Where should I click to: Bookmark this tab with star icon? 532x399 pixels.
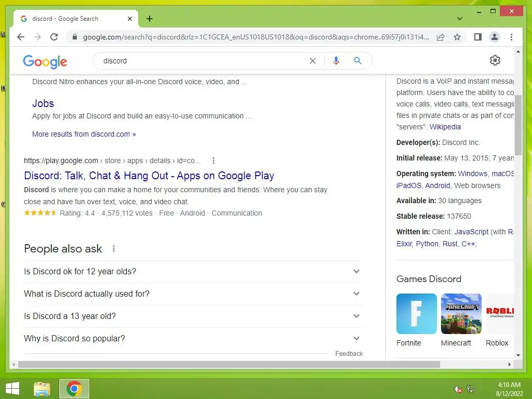click(x=457, y=37)
